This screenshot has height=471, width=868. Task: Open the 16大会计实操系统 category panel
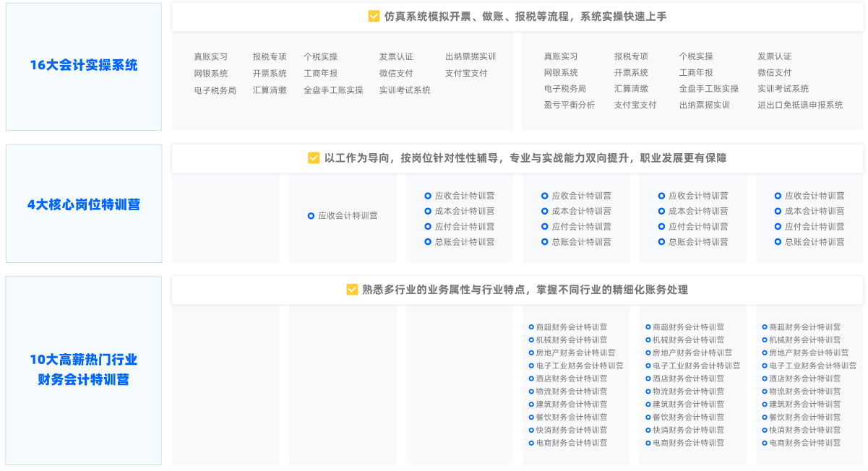pos(84,66)
